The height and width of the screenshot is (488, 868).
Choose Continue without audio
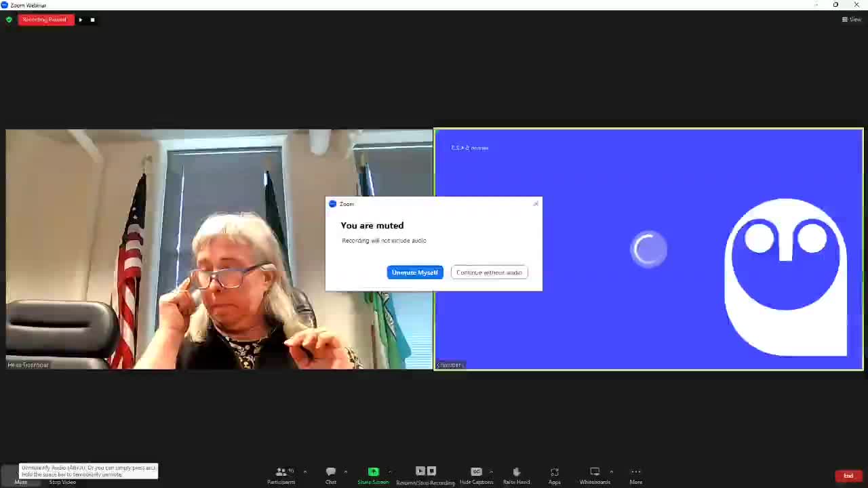tap(489, 272)
